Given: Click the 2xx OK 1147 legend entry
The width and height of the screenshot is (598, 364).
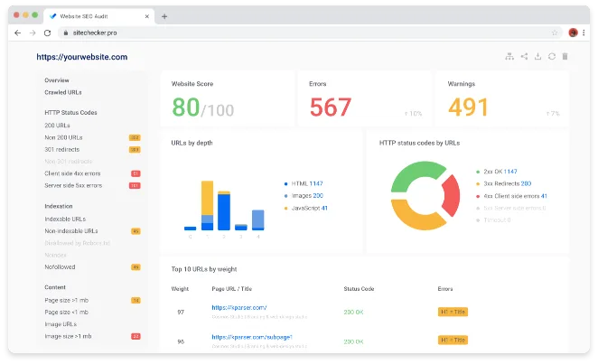Looking at the screenshot, I should pyautogui.click(x=497, y=172).
